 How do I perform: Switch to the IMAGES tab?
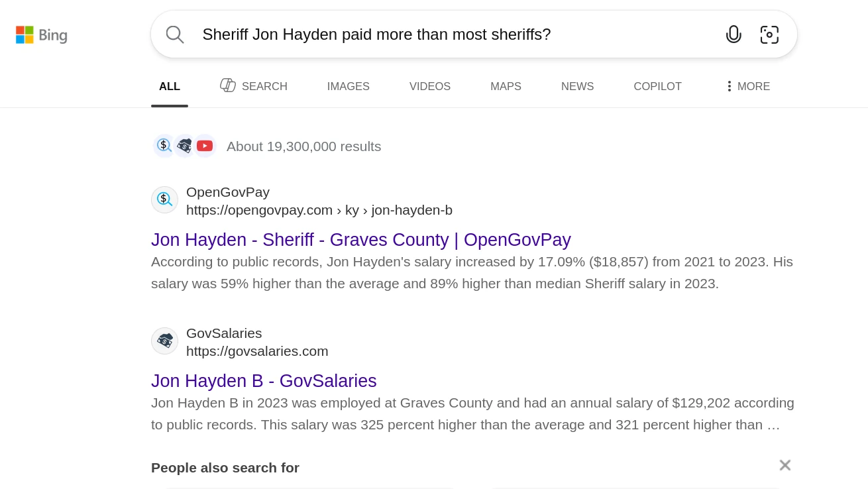[348, 86]
